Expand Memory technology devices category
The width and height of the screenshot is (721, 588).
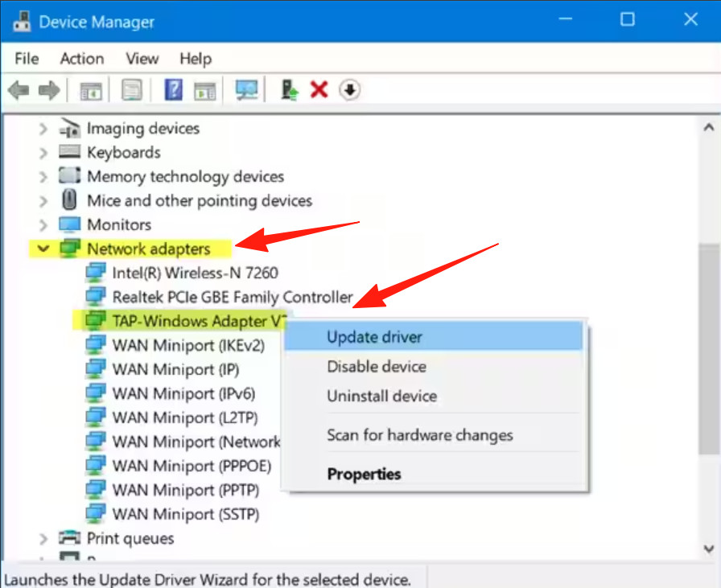point(43,176)
